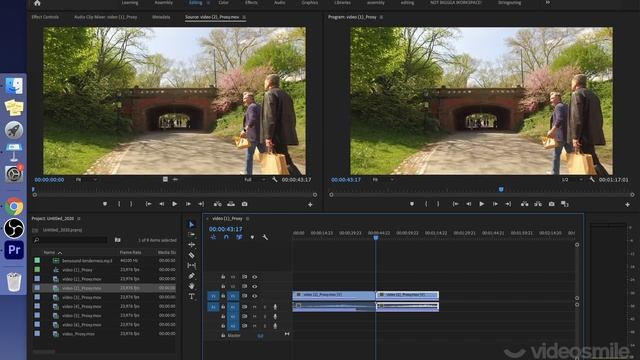The height and width of the screenshot is (360, 640).
Task: Select the Ripple Edit tool
Action: 191,245
